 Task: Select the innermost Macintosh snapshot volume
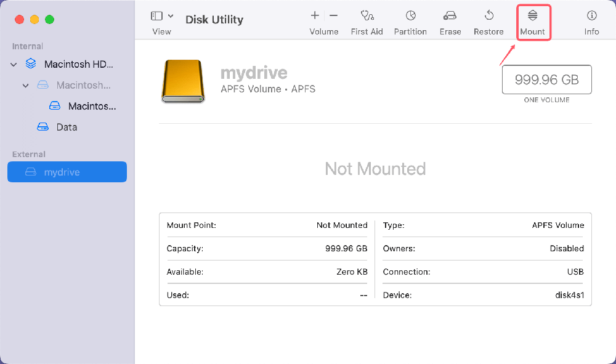(x=91, y=106)
